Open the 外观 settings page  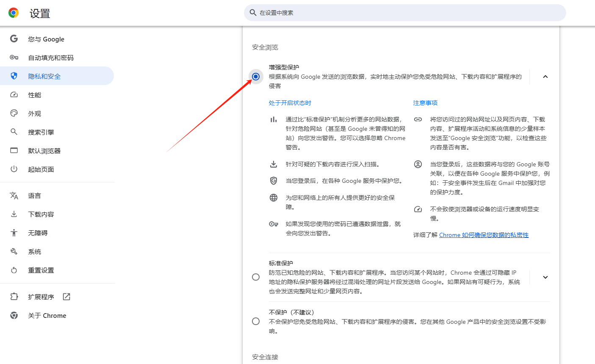(57, 113)
